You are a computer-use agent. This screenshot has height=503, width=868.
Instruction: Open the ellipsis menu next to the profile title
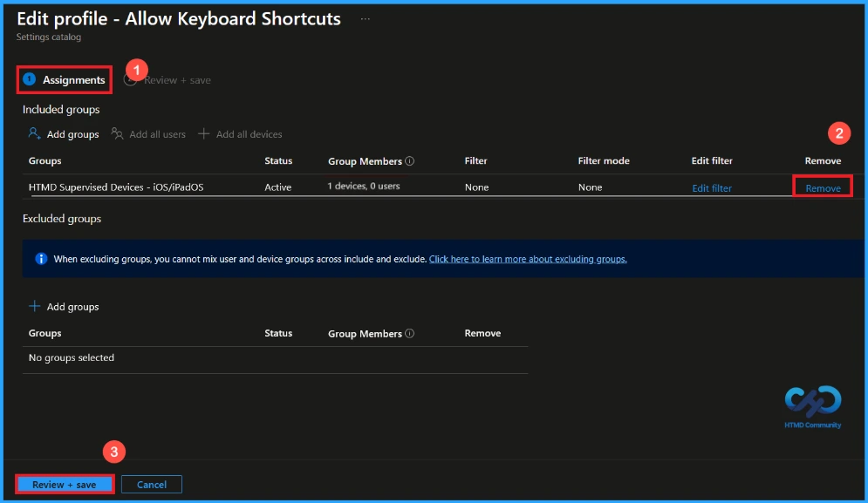(365, 17)
